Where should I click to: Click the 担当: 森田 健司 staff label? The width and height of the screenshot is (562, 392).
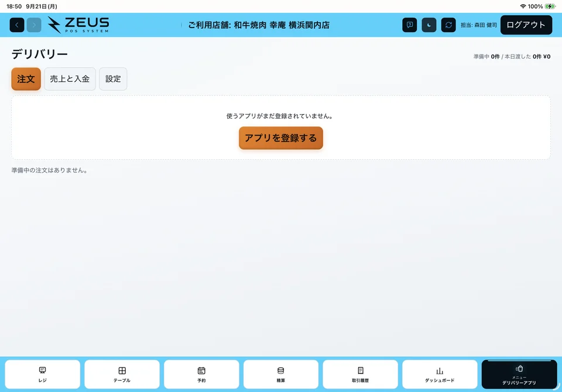pyautogui.click(x=479, y=25)
